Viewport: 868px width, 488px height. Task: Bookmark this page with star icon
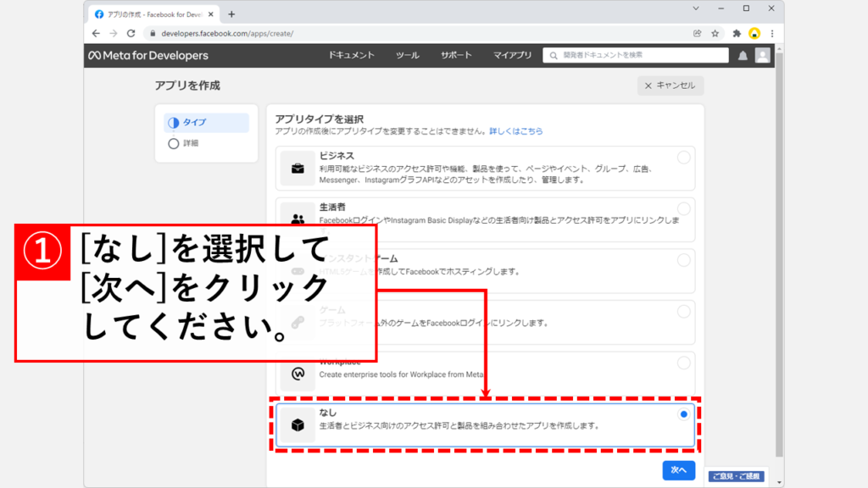(x=715, y=33)
